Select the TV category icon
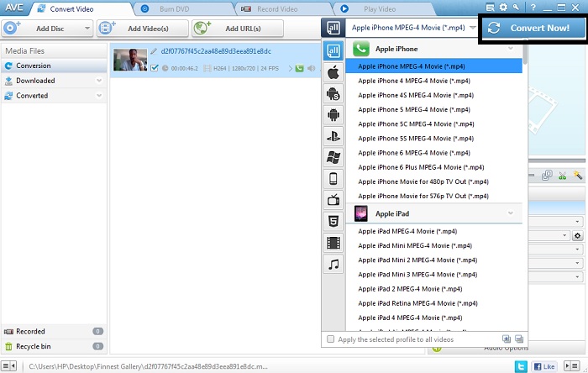588x373 pixels. point(333,200)
